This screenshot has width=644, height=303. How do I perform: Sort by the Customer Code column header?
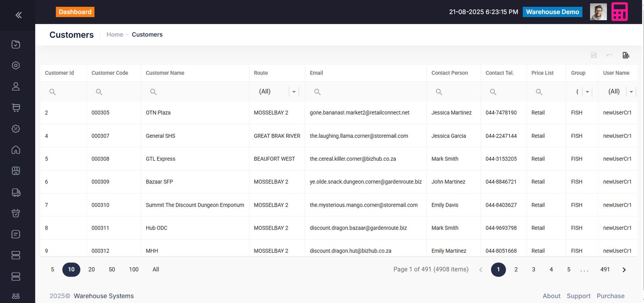coord(109,73)
